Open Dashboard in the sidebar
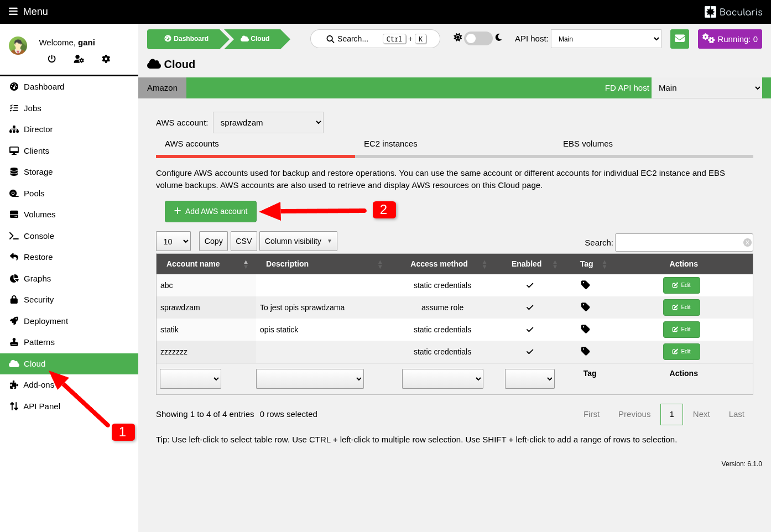This screenshot has height=532, width=771. (69, 87)
